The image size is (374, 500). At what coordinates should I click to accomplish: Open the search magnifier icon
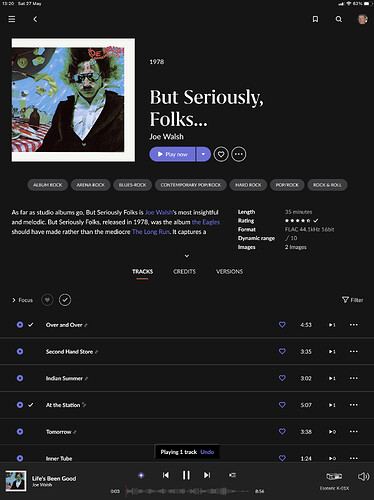[339, 19]
